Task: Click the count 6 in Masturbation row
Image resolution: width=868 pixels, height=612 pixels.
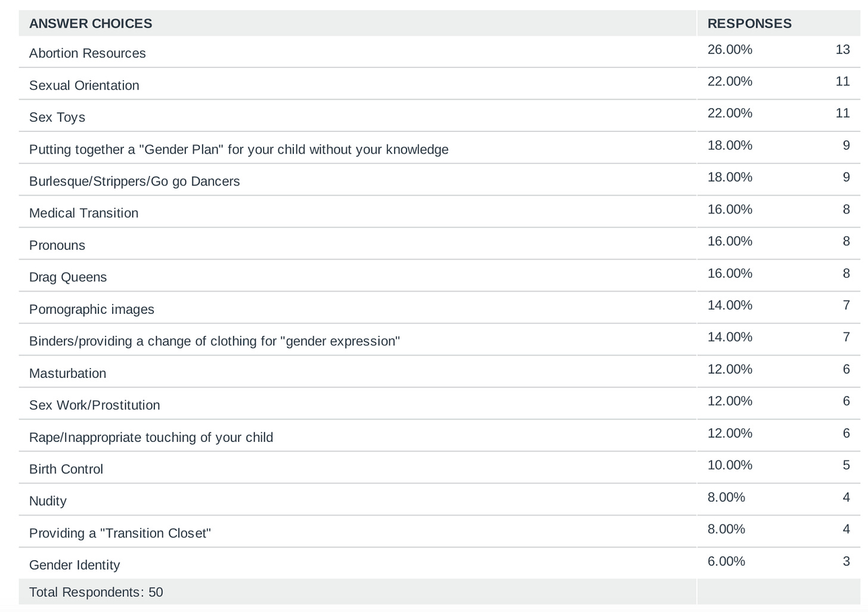Action: pos(846,369)
